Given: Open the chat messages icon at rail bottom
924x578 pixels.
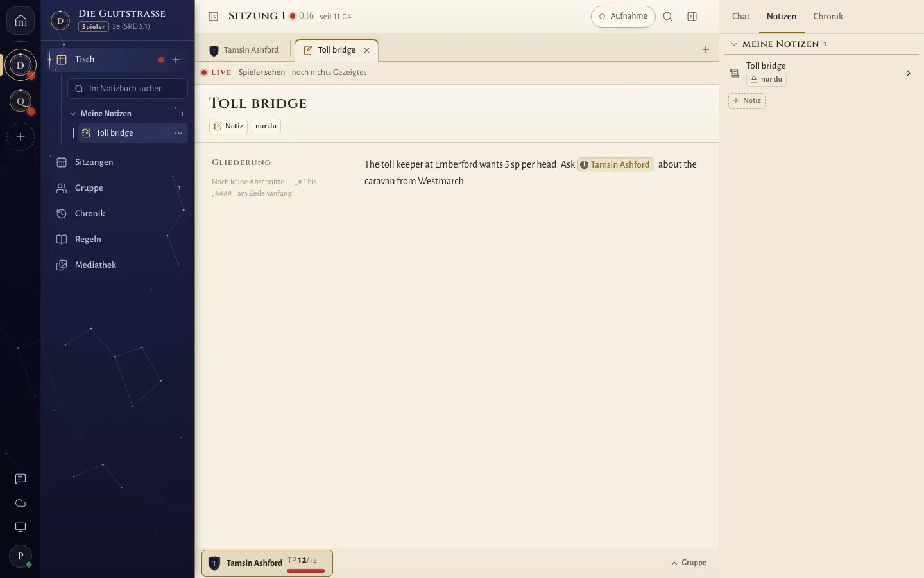Looking at the screenshot, I should coord(21,478).
